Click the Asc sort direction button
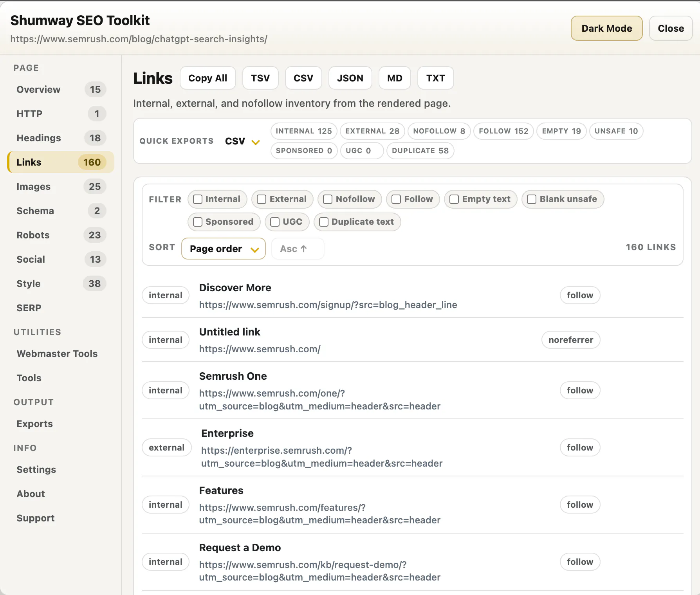 pos(298,249)
